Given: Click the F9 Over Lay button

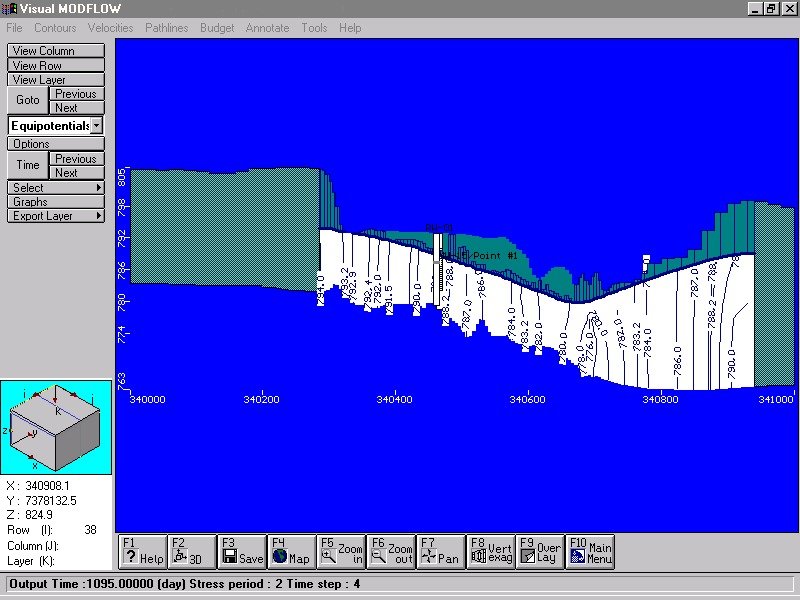Looking at the screenshot, I should coord(540,552).
